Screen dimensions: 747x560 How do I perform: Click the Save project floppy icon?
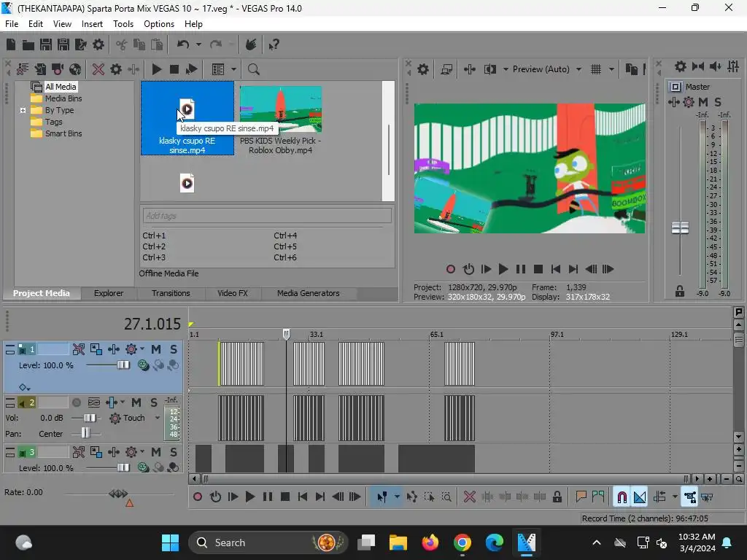pyautogui.click(x=46, y=44)
